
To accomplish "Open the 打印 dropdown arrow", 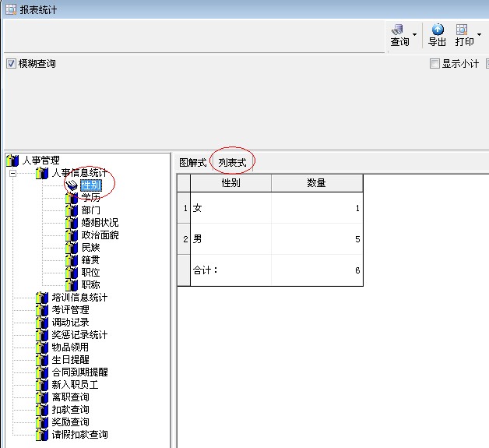I will coord(479,34).
